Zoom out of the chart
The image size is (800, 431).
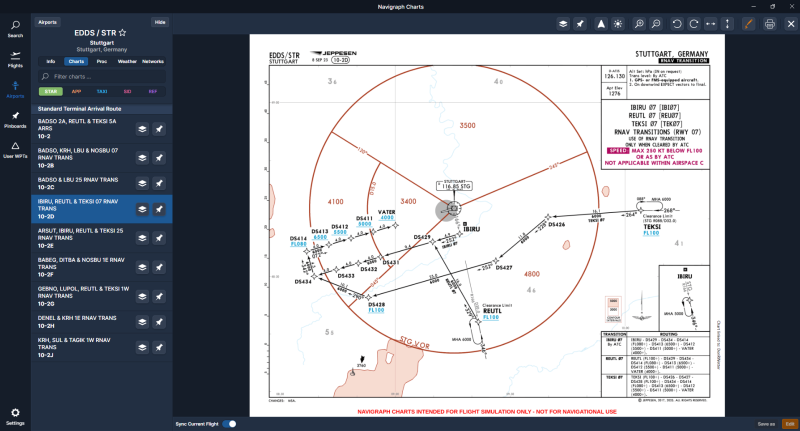click(656, 24)
